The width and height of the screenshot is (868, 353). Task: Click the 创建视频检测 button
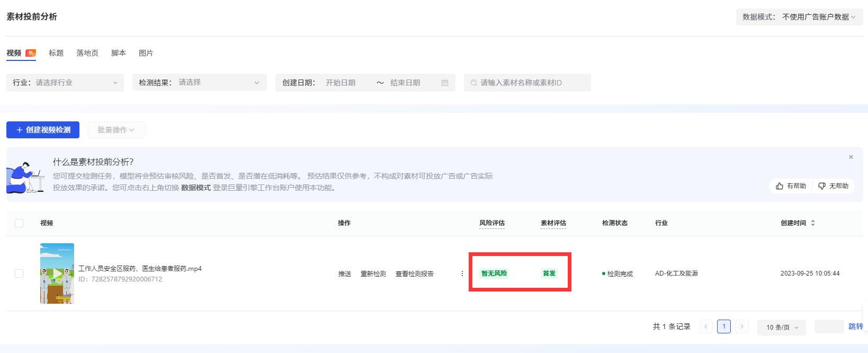pyautogui.click(x=43, y=130)
